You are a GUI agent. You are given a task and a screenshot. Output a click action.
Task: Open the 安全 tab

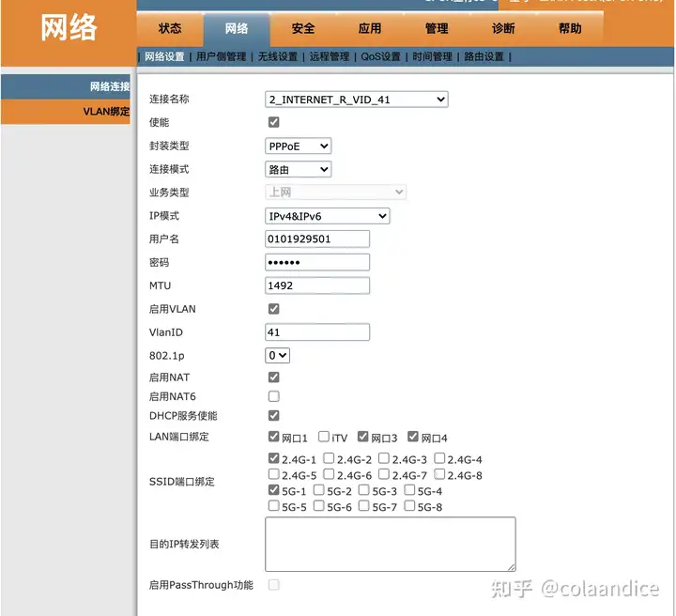click(303, 29)
